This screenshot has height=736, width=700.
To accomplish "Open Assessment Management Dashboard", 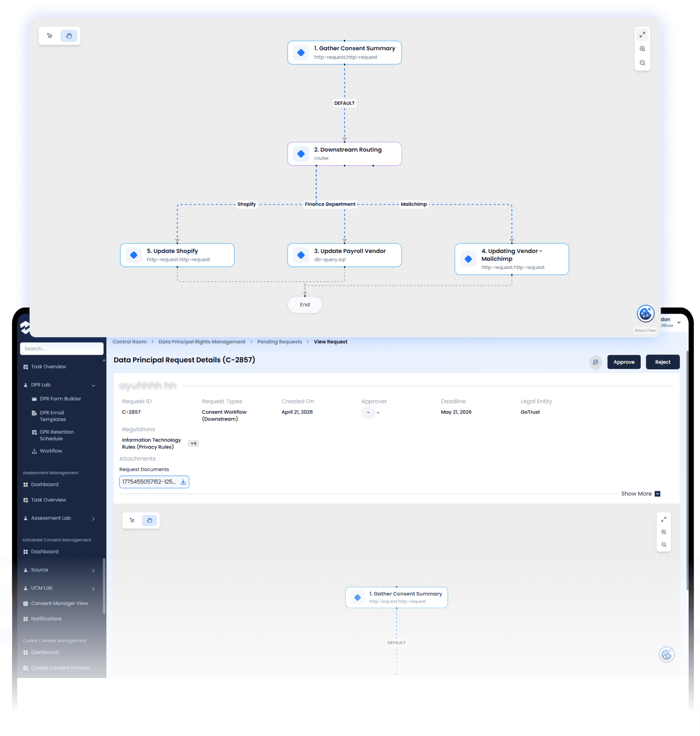I will (45, 484).
